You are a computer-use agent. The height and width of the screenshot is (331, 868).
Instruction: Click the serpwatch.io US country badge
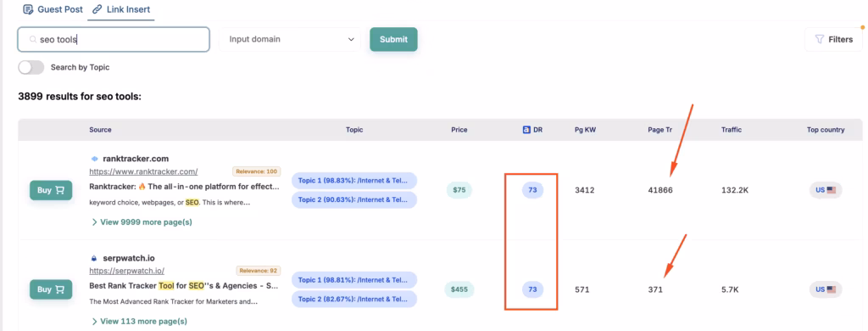[x=826, y=289]
